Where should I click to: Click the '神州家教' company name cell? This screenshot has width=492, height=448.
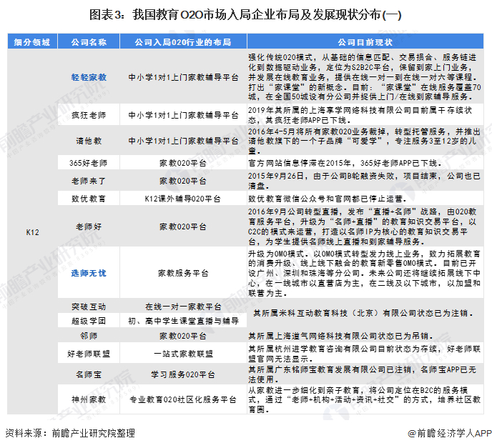(x=89, y=399)
